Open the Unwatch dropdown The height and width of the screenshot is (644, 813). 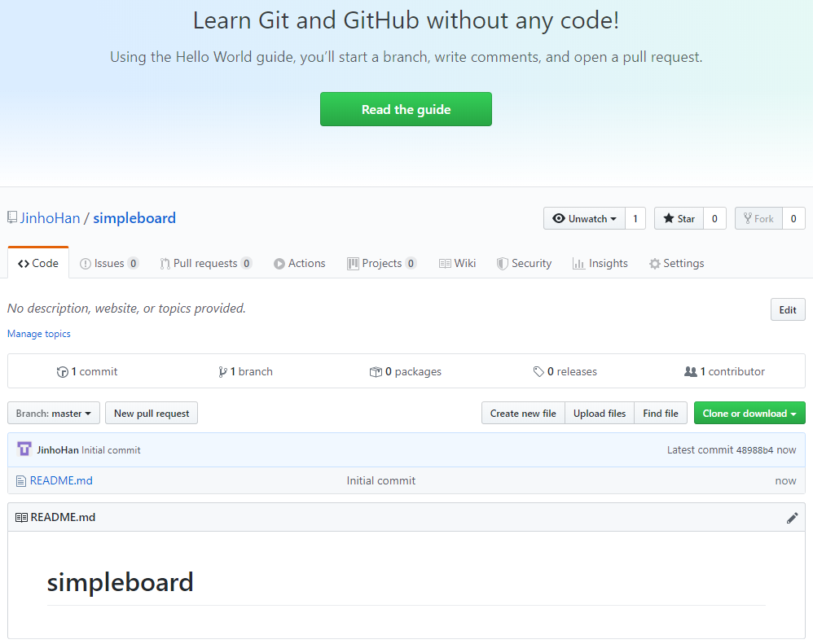pos(584,219)
